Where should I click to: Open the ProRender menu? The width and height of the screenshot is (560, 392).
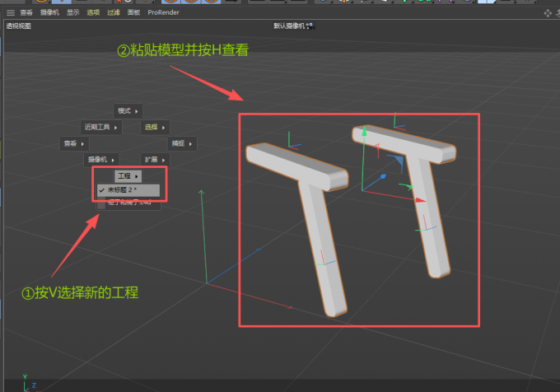pos(163,13)
